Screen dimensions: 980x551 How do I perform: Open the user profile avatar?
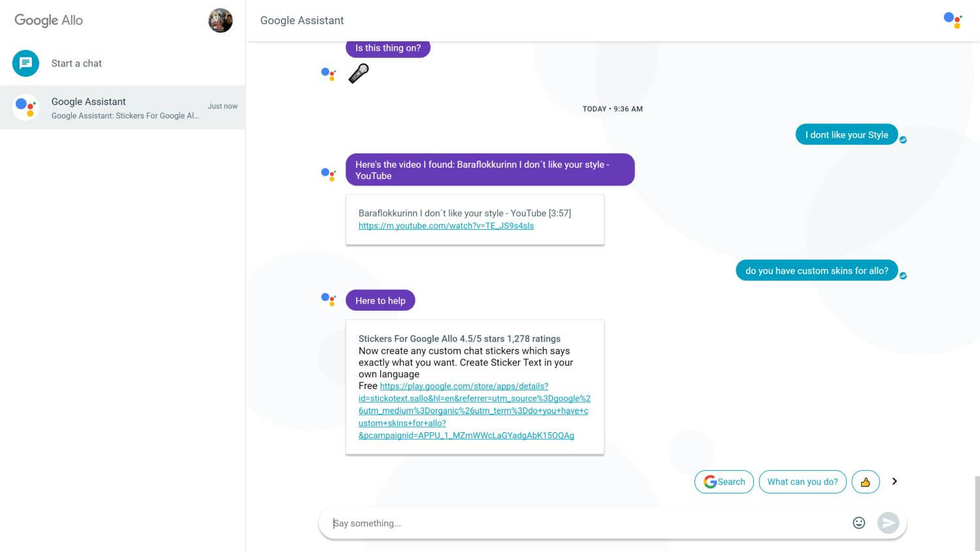coord(220,20)
